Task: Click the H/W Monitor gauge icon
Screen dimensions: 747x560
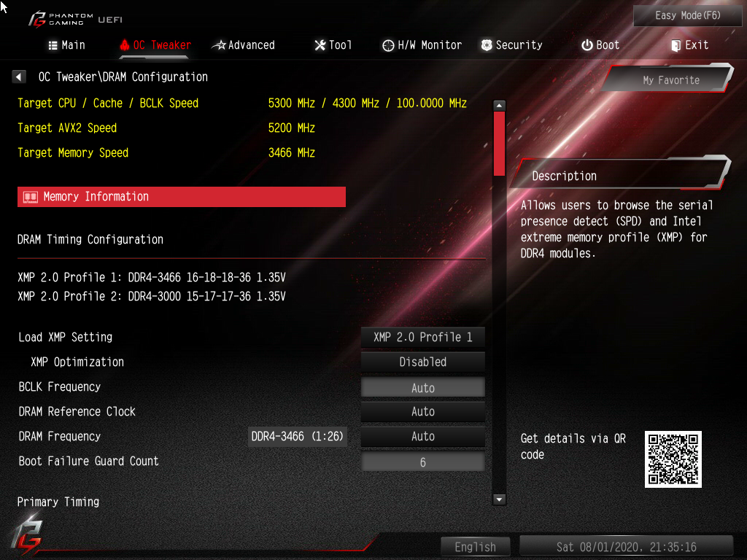Action: click(388, 45)
